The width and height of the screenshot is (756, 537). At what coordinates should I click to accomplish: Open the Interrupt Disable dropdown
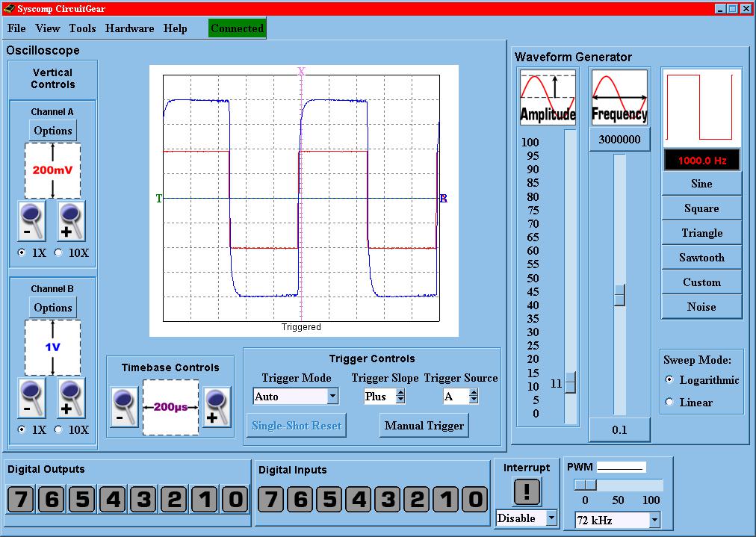pos(551,518)
